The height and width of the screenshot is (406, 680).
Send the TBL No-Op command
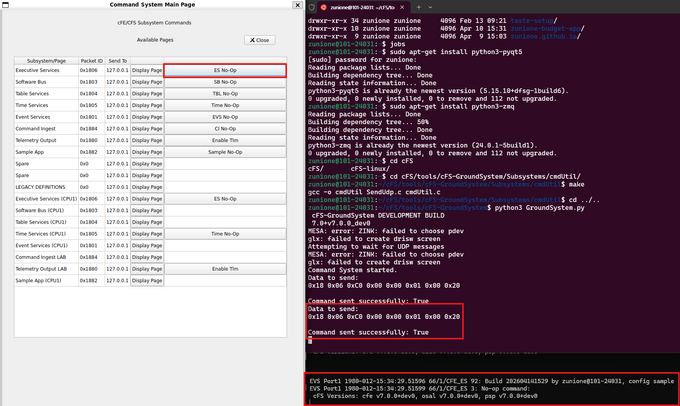pos(224,93)
